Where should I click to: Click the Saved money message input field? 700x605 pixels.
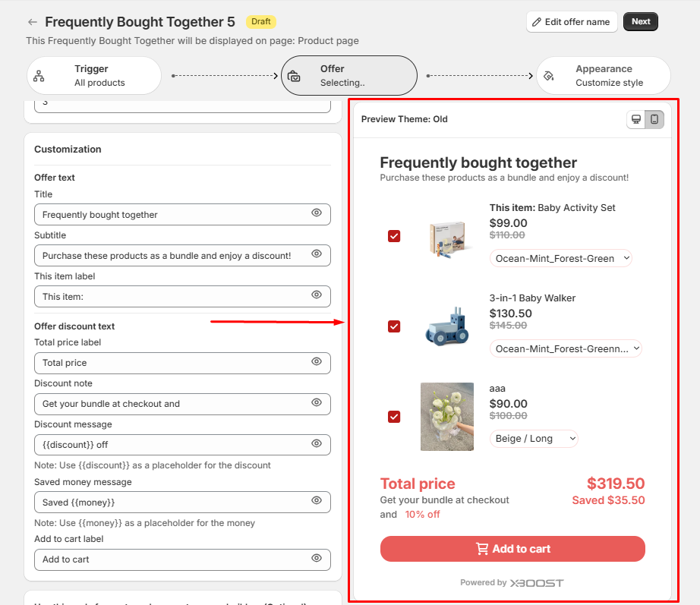(x=171, y=502)
